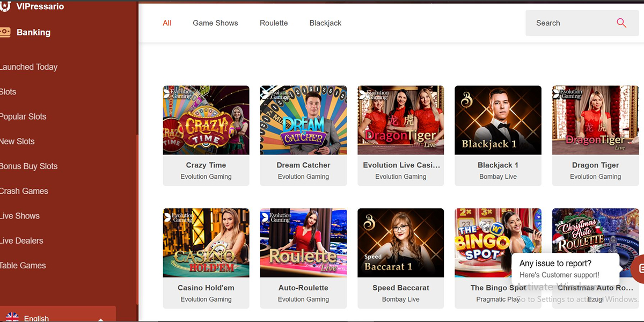Screen dimensions: 644x322
Task: Switch to the Roulette tab
Action: coord(274,23)
